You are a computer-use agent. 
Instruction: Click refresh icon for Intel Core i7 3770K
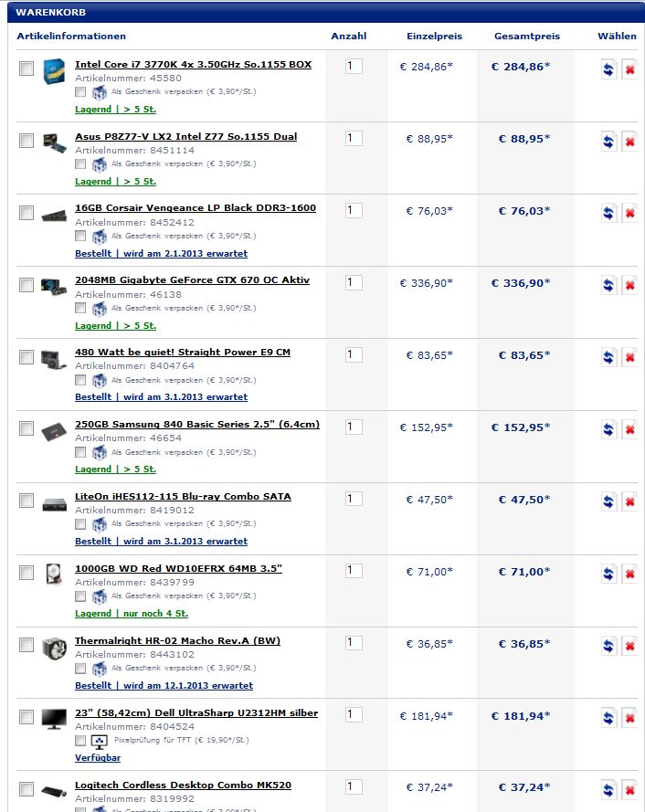608,69
